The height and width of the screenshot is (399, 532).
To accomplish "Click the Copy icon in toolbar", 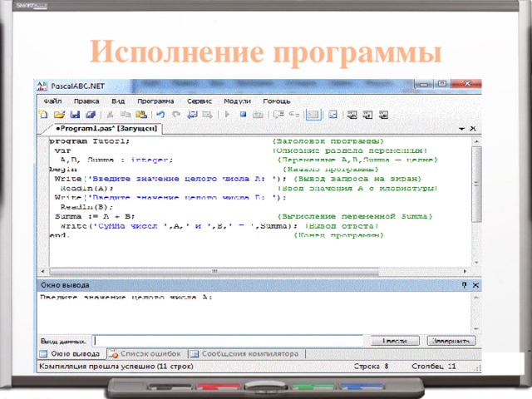I will (126, 115).
